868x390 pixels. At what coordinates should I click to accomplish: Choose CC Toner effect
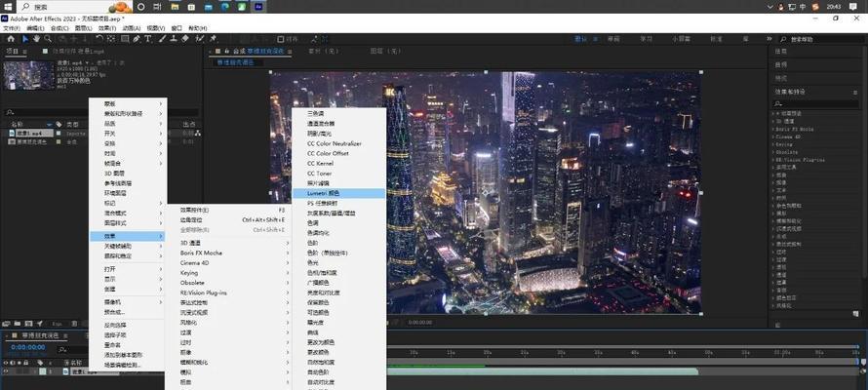point(338,174)
